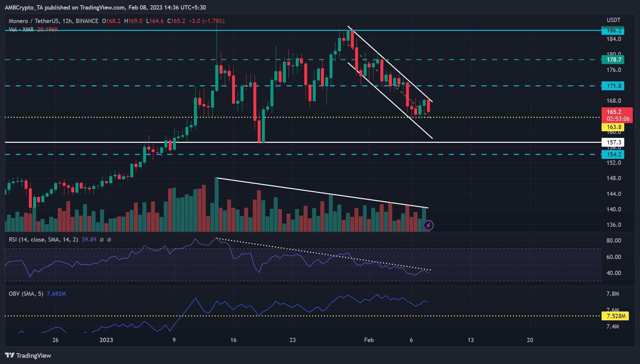The image size is (640, 364).
Task: Click the USDT currency label
Action: pos(613,20)
